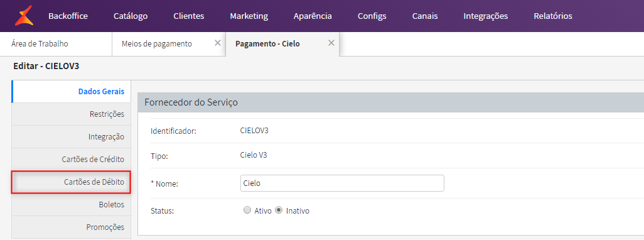
Task: Close the Pagamento - Cielo tab
Action: click(331, 43)
